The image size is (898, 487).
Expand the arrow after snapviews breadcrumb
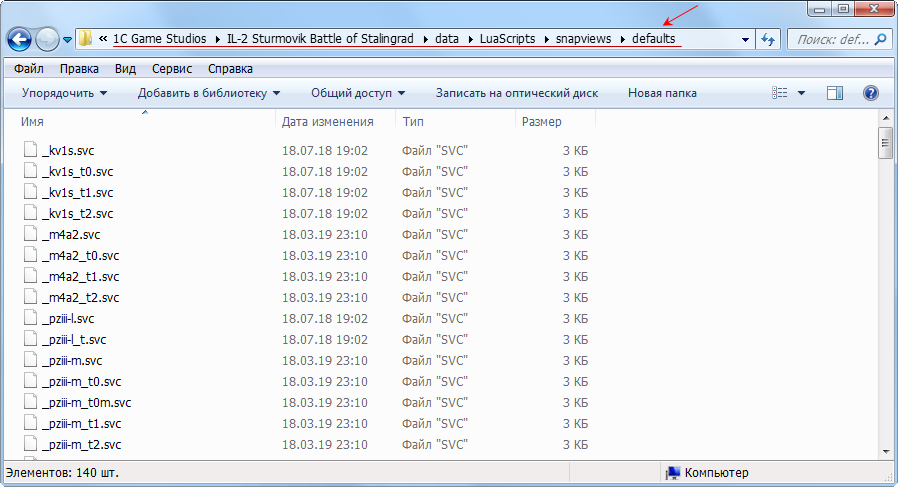point(622,40)
